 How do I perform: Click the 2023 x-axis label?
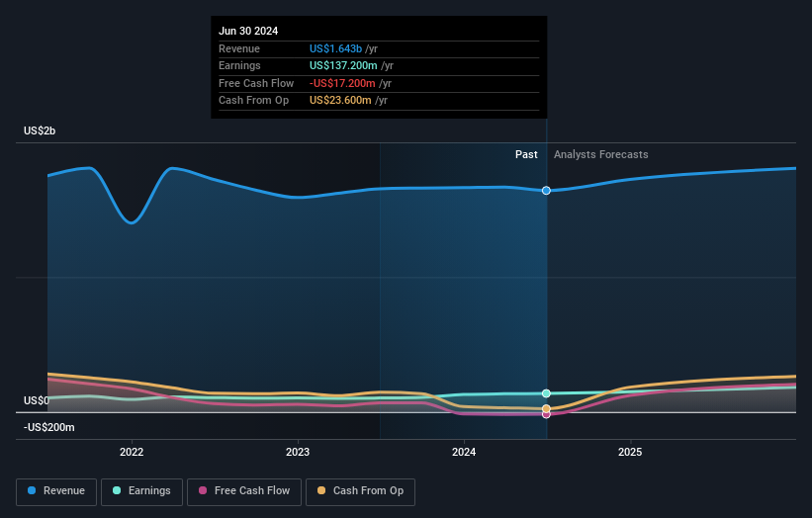[x=298, y=452]
